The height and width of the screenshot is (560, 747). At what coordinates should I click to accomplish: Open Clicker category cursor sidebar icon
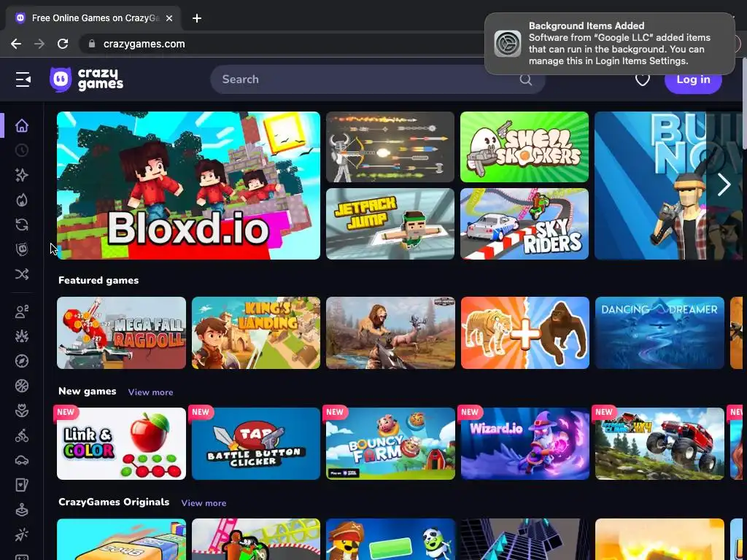22,534
